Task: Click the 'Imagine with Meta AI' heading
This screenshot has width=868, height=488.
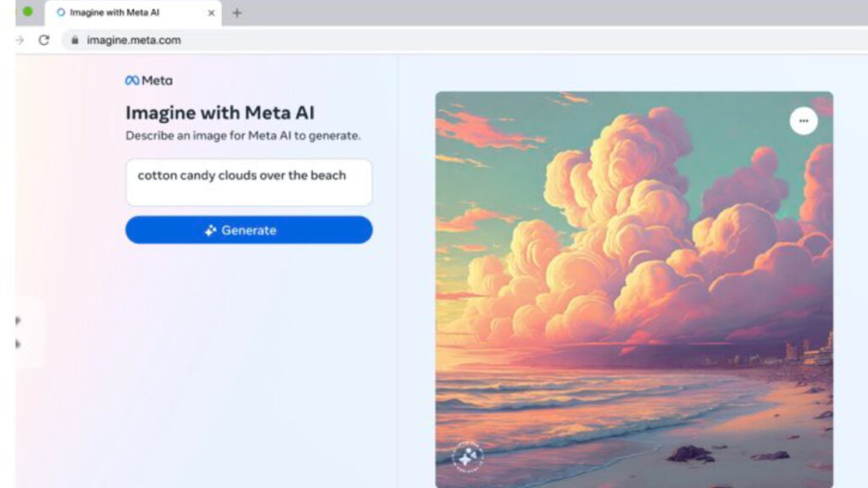Action: pyautogui.click(x=220, y=112)
